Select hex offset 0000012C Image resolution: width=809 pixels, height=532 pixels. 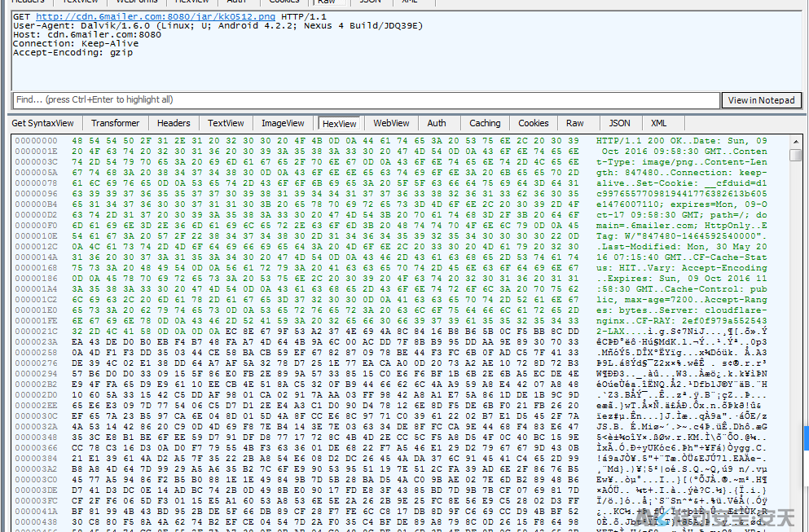pos(36,247)
